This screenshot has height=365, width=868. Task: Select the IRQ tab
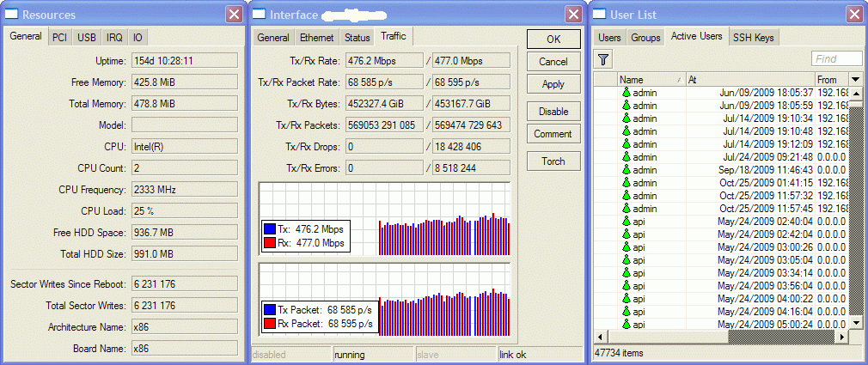point(114,38)
